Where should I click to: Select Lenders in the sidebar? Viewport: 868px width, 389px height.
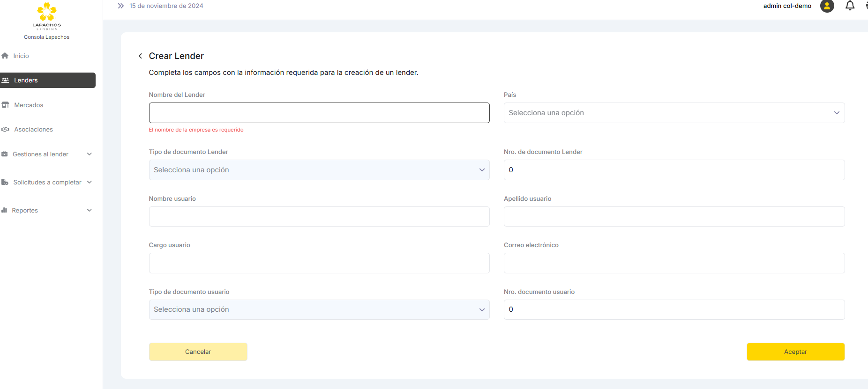tap(48, 80)
